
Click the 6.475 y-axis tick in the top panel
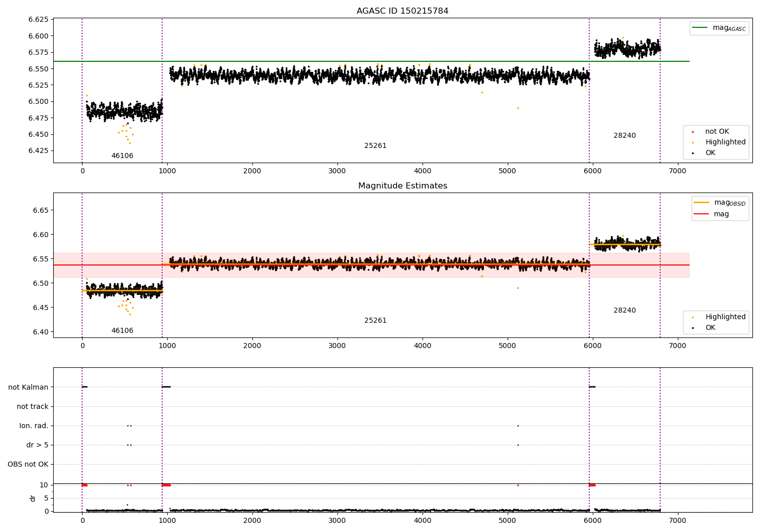(39, 118)
